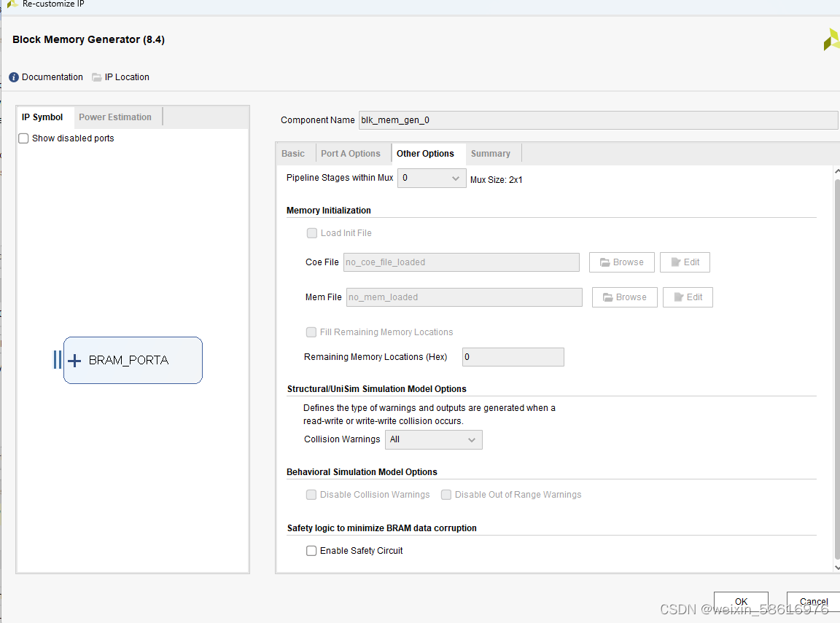
Task: Open IP Location folder icon
Action: click(x=96, y=77)
